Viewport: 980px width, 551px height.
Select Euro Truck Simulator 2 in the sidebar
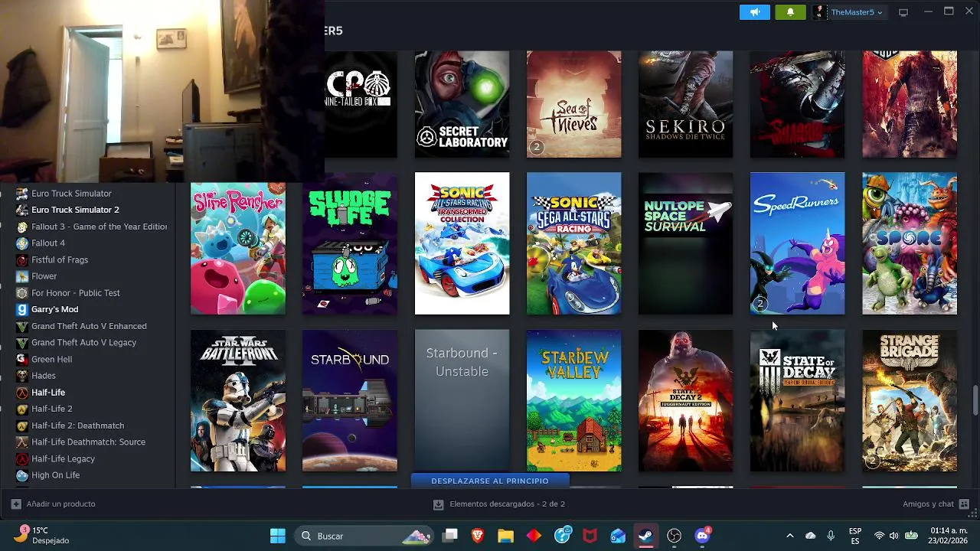[75, 210]
